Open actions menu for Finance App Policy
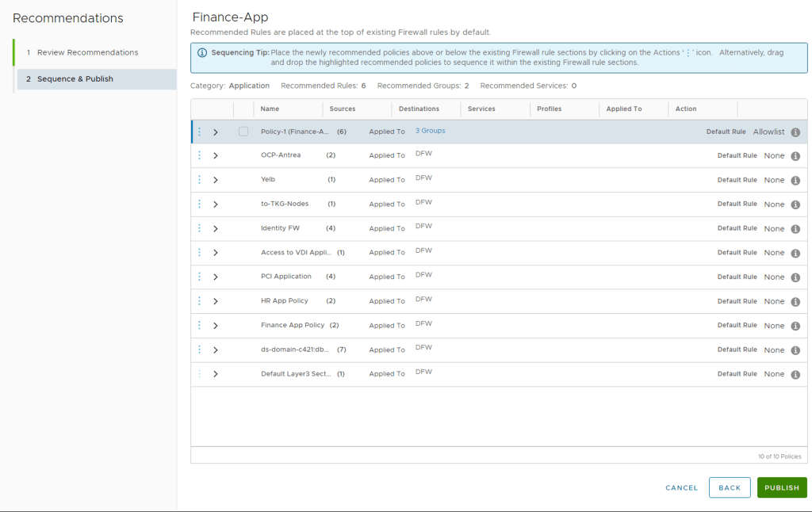 coord(200,326)
